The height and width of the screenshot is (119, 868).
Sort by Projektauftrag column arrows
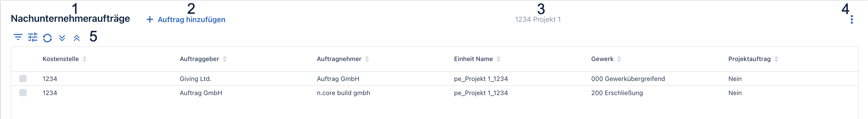tap(776, 59)
